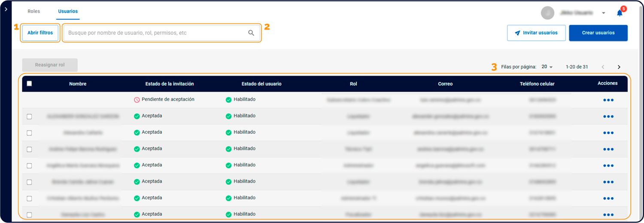Toggle the select-all header checkbox

(29, 84)
